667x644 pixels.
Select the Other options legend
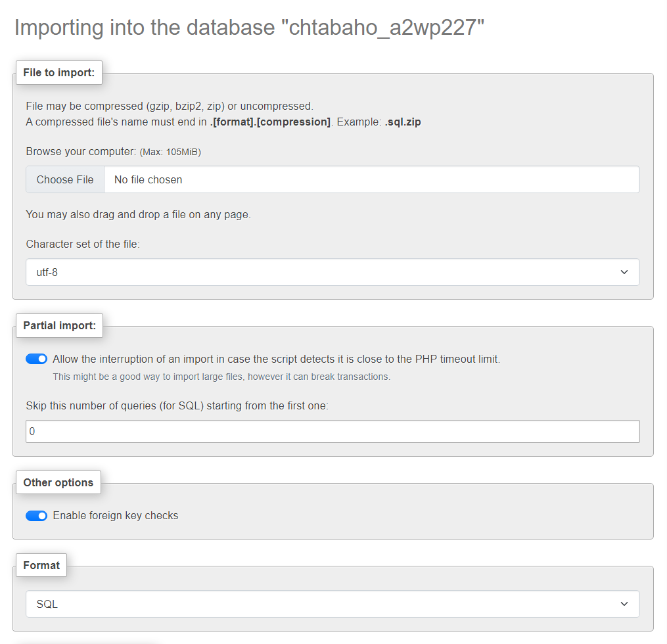pyautogui.click(x=58, y=482)
